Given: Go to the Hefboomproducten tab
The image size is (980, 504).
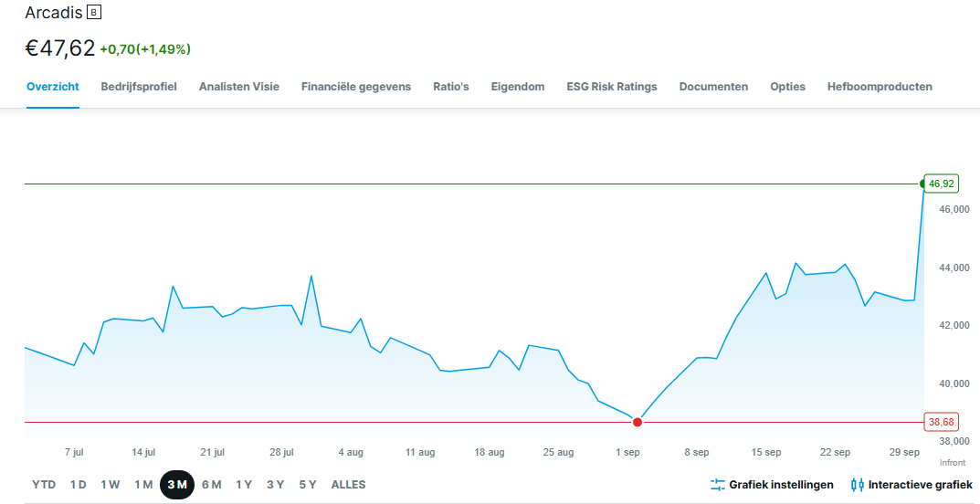Looking at the screenshot, I should [x=880, y=87].
